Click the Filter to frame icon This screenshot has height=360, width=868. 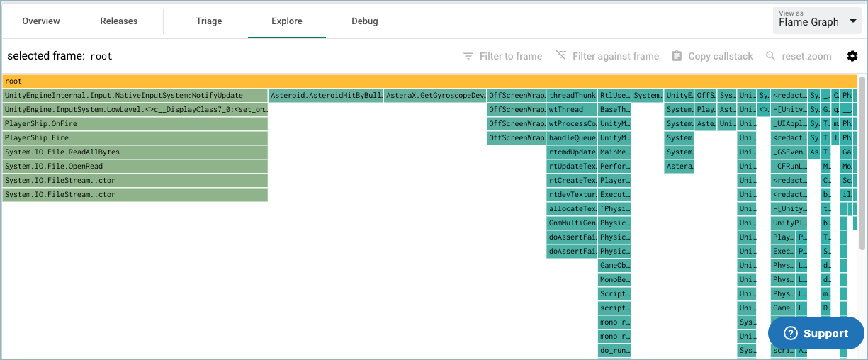pos(468,56)
